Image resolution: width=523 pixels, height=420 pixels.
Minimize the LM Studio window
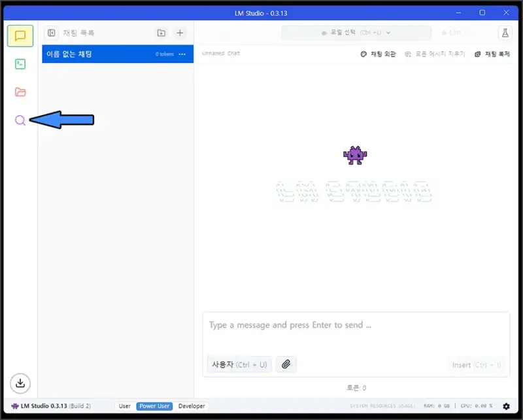(x=458, y=12)
